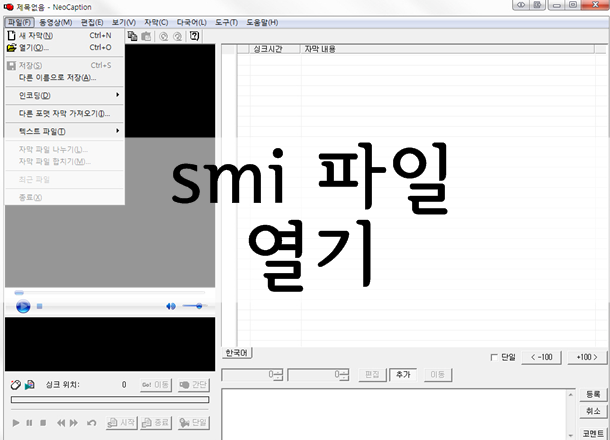Screen dimensions: 610x440
Task: Click the 단일 button with camera icon
Action: [193, 422]
